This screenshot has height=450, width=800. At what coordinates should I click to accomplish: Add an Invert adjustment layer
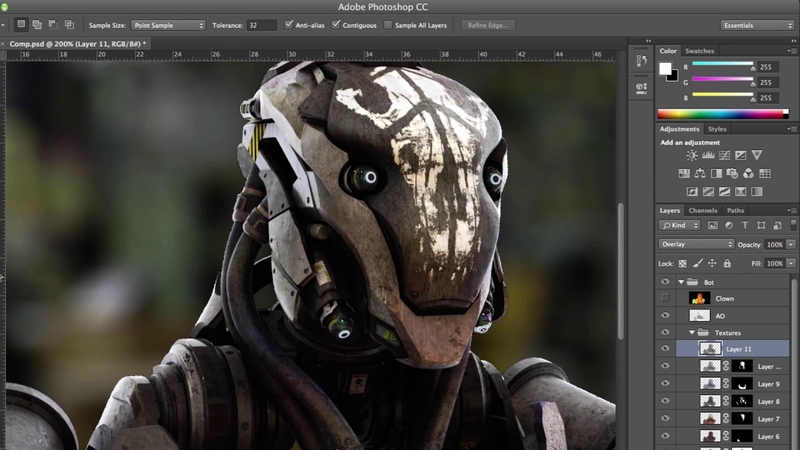pos(692,191)
